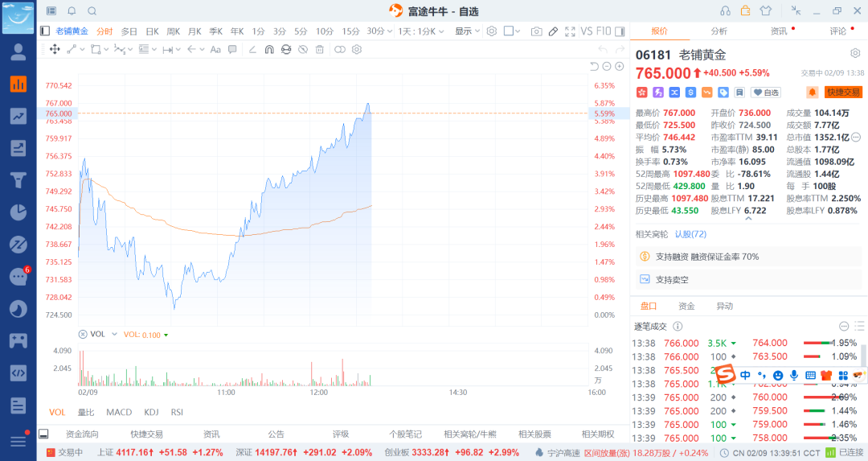Open the square layout dropdown

(512, 31)
